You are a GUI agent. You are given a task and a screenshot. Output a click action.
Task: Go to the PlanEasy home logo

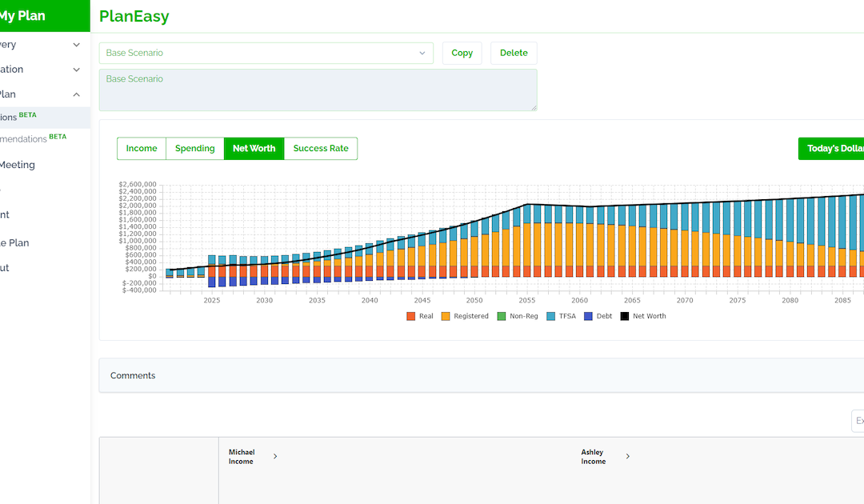coord(134,16)
